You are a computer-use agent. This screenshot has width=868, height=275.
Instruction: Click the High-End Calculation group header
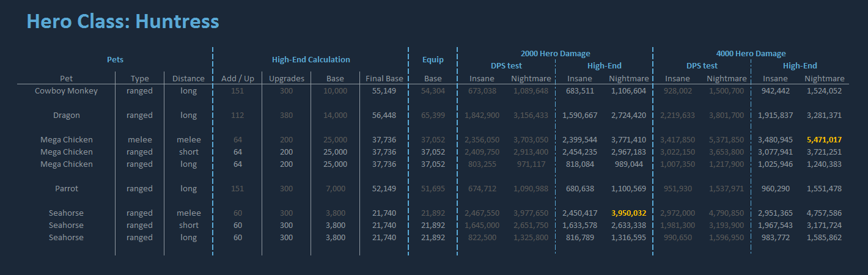(311, 60)
